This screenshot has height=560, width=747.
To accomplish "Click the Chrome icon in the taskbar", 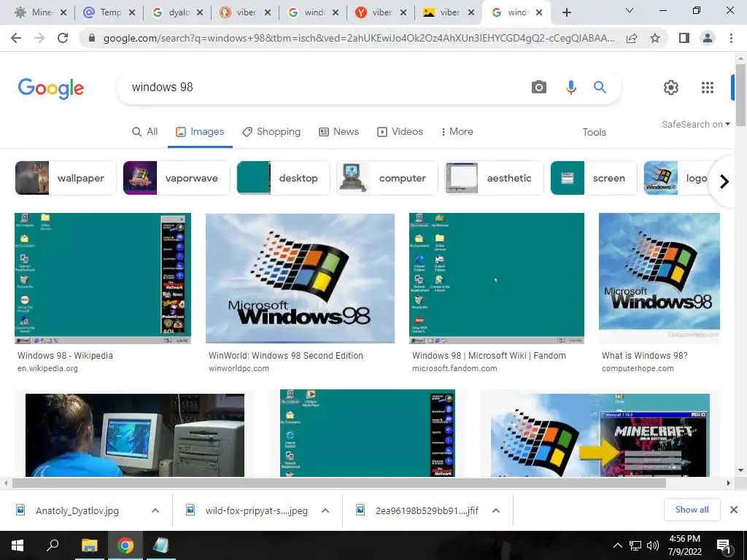I will click(125, 545).
